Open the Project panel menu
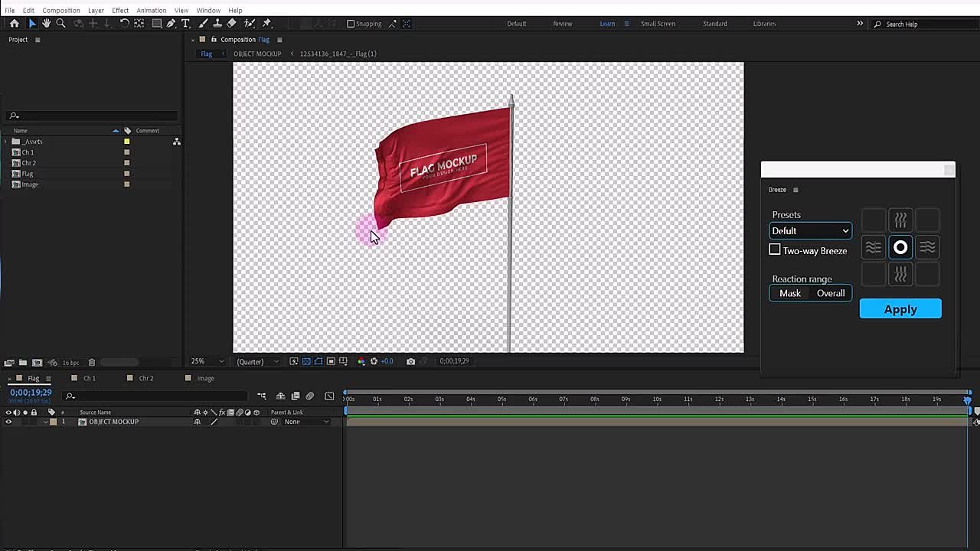The height and width of the screenshot is (551, 980). coord(38,40)
